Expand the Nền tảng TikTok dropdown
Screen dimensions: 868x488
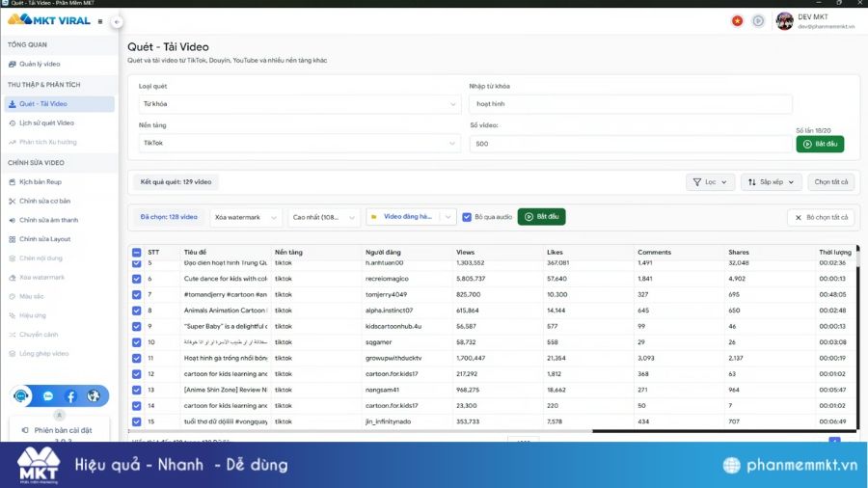point(300,144)
